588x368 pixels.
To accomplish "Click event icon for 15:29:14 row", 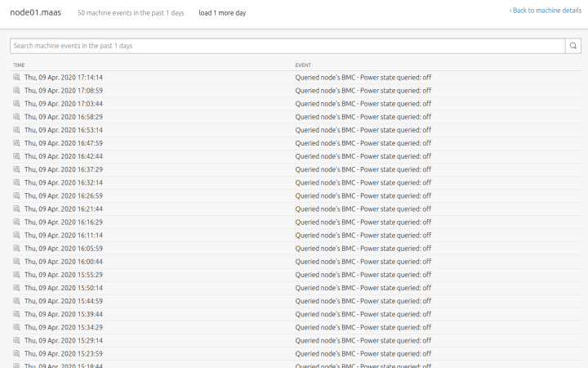I will click(16, 340).
